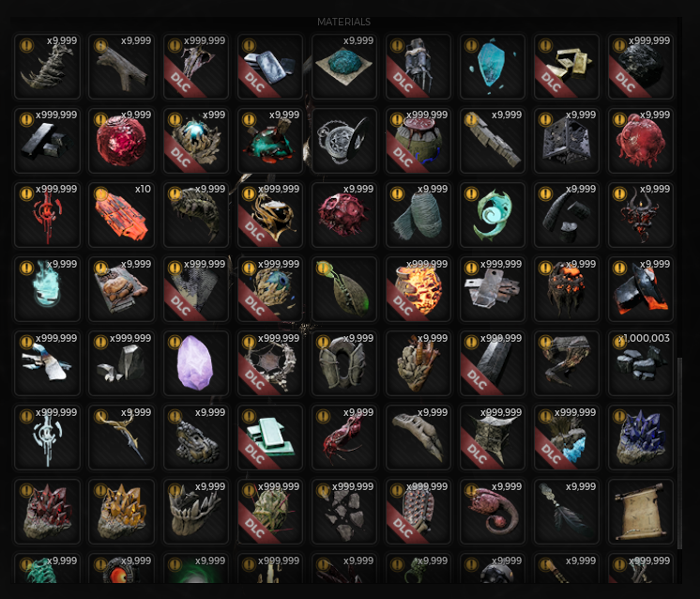Click the red sphere x9,999 material
Image resolution: width=700 pixels, height=599 pixels.
click(121, 141)
